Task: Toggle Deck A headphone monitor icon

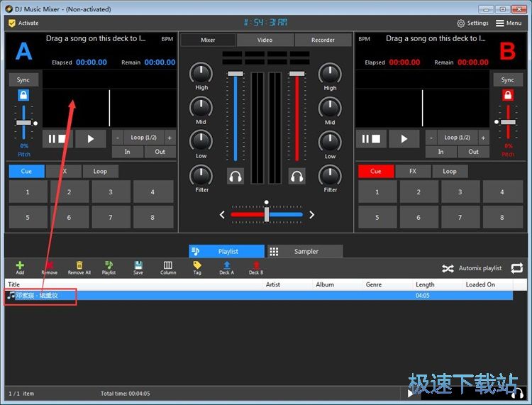Action: [x=235, y=177]
